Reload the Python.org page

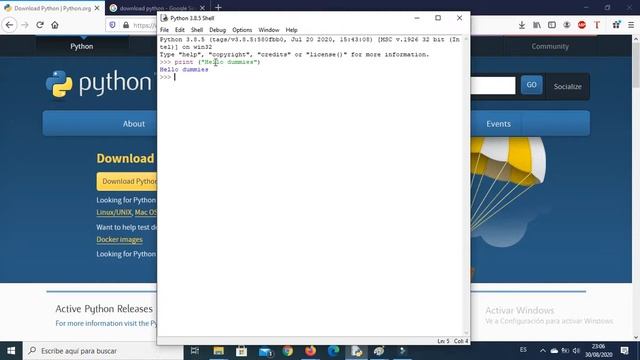(x=40, y=25)
